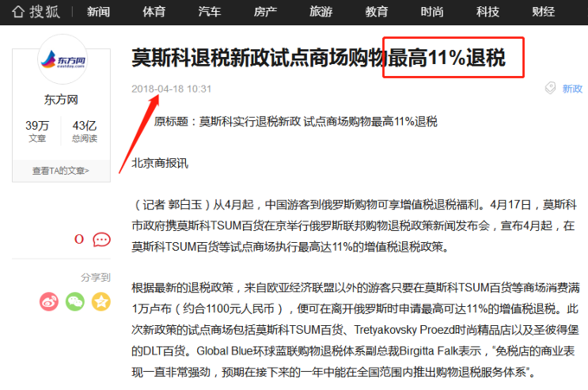Open the 财经 navigation menu
This screenshot has height=390, width=588.
[x=543, y=12]
